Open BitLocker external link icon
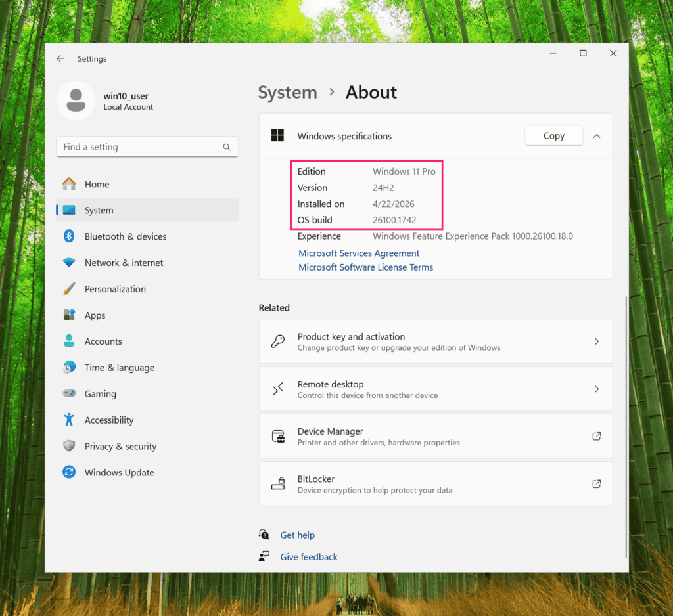The height and width of the screenshot is (616, 673). (597, 484)
